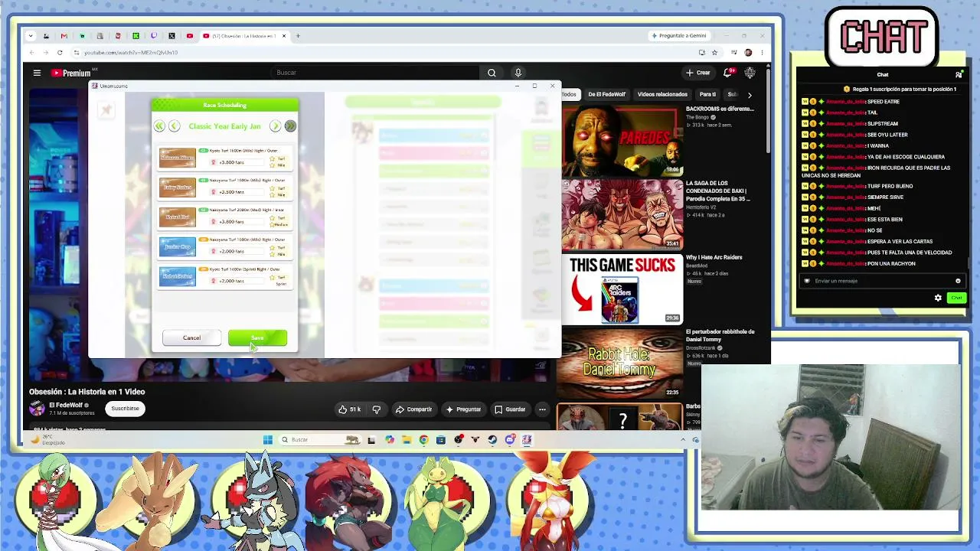Image resolution: width=980 pixels, height=551 pixels.
Task: Open 'Why I Hate Arc Raiders' thumbnail
Action: tap(622, 289)
